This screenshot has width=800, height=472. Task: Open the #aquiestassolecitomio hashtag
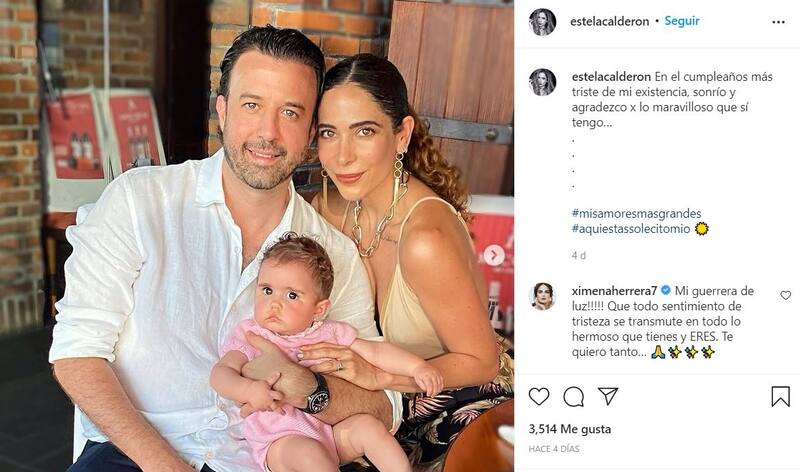[x=631, y=229]
